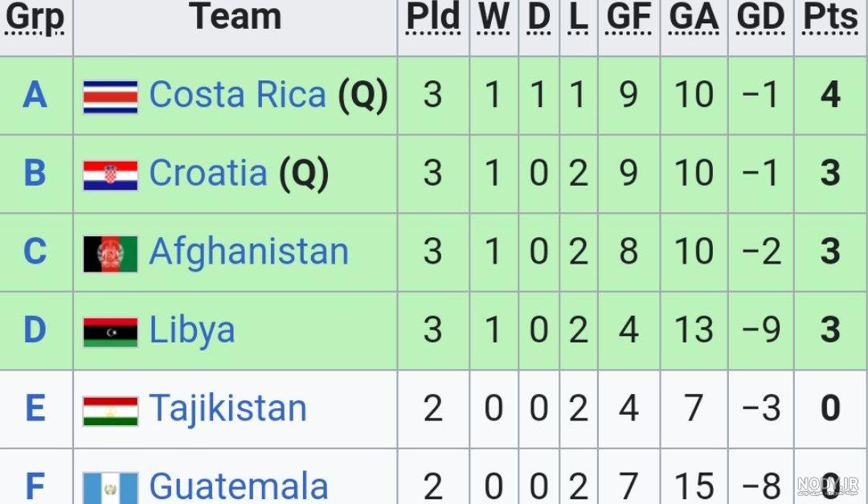Open the Tajikistan team link
This screenshot has width=868, height=504.
click(x=228, y=408)
